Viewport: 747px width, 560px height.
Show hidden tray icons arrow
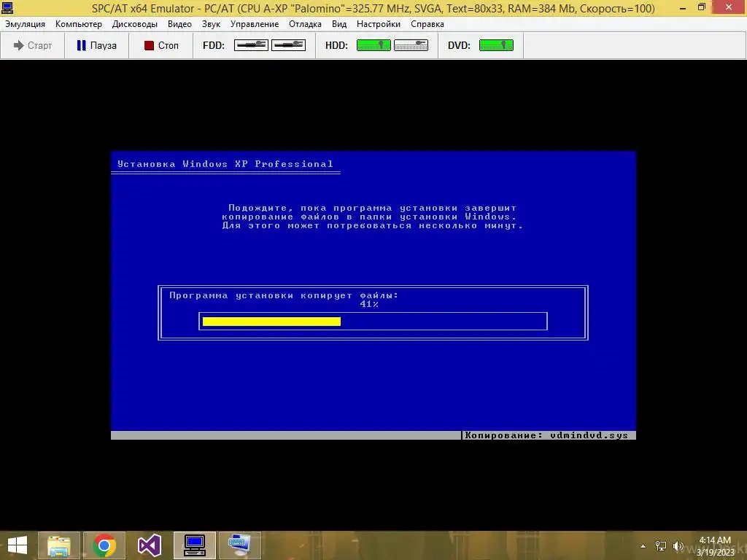(643, 546)
